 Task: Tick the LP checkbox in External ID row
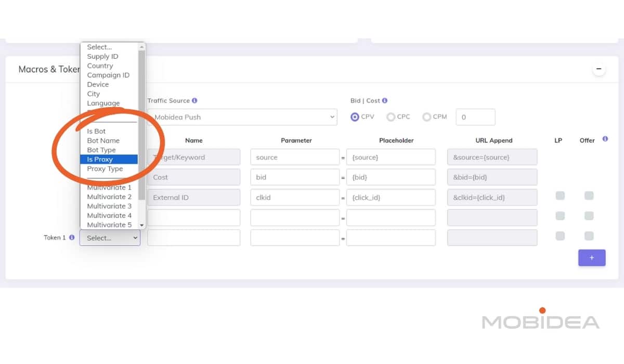tap(560, 196)
